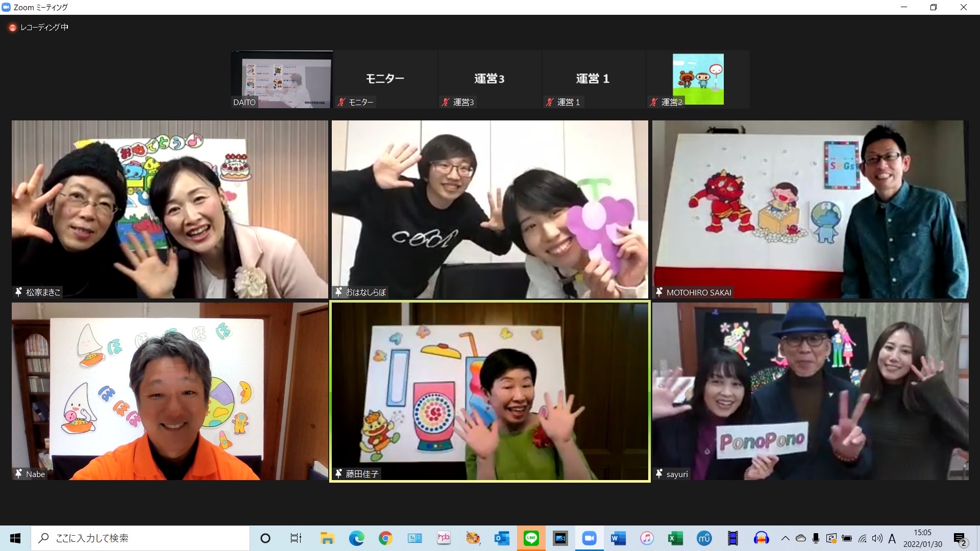Select the DAITO participant thumbnail
This screenshot has height=551, width=980.
(x=281, y=80)
